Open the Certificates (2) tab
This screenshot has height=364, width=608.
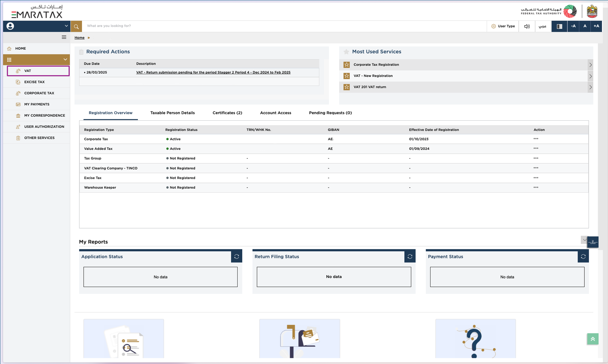227,113
